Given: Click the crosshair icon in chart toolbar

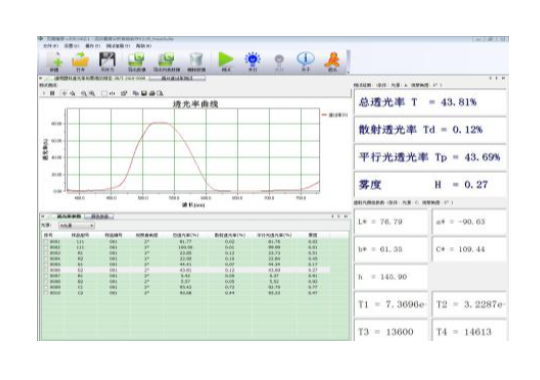Looking at the screenshot, I should click(64, 93).
